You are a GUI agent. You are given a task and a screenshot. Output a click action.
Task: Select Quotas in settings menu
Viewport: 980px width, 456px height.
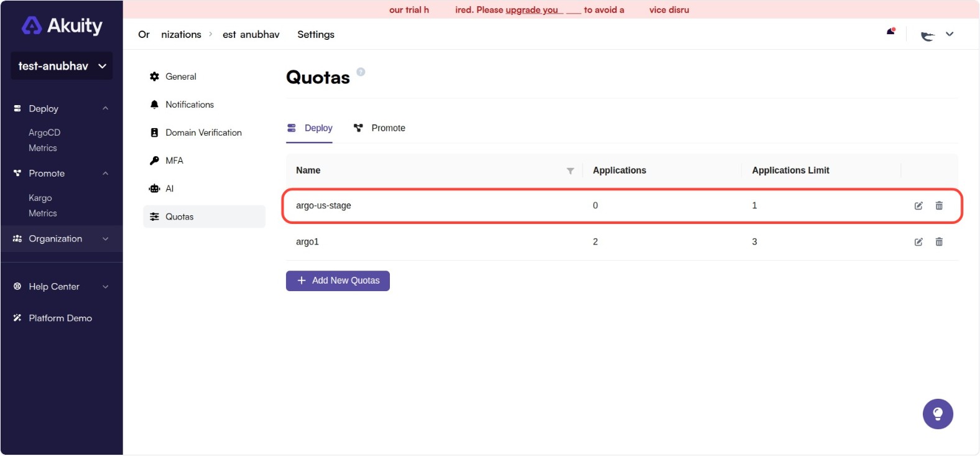click(204, 216)
